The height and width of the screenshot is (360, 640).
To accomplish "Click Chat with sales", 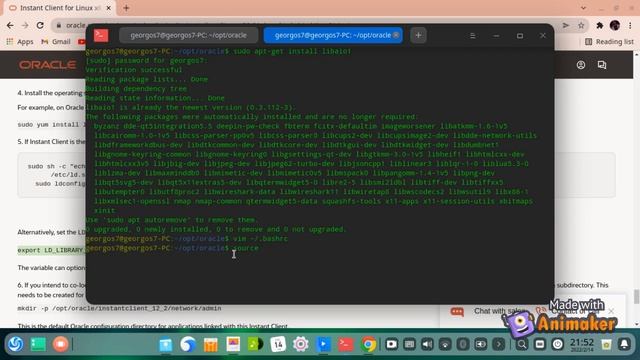I will coord(500,311).
